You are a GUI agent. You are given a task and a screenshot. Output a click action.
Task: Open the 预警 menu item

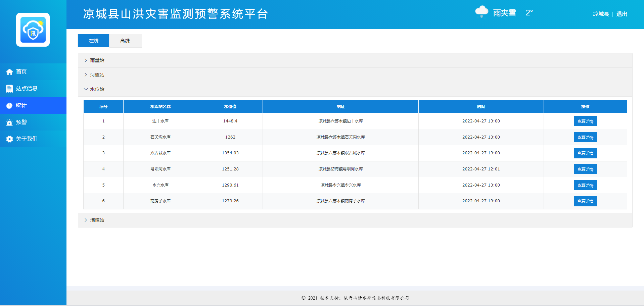21,122
